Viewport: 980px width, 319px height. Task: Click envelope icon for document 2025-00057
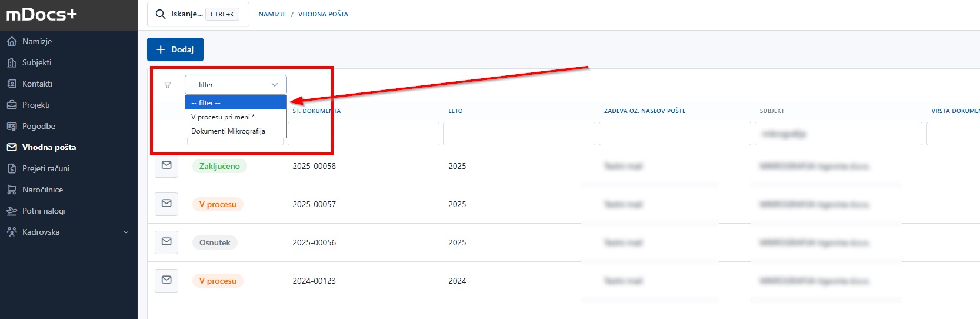point(166,204)
